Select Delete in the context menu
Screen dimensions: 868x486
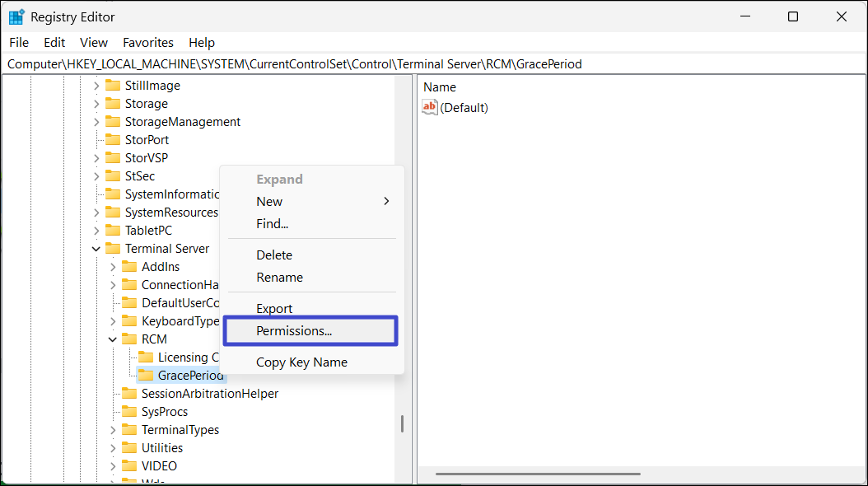(x=274, y=255)
